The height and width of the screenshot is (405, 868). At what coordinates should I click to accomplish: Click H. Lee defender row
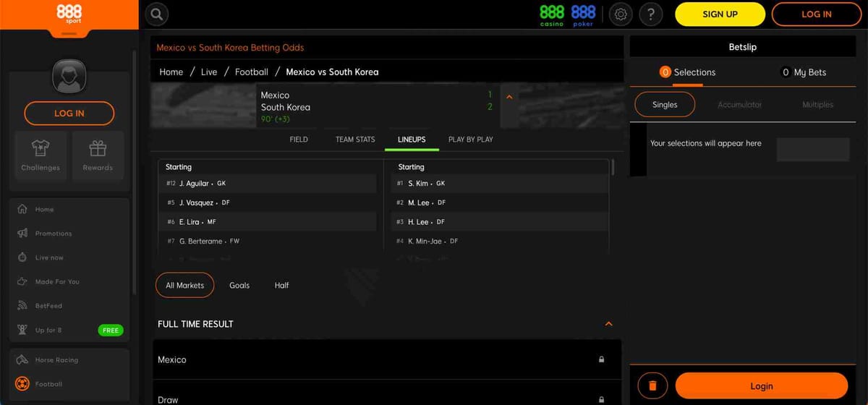click(499, 222)
